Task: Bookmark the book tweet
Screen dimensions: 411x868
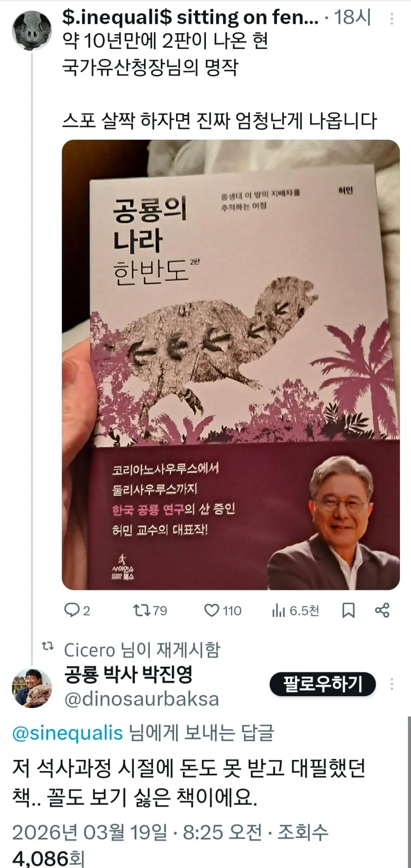Action: pos(348,610)
